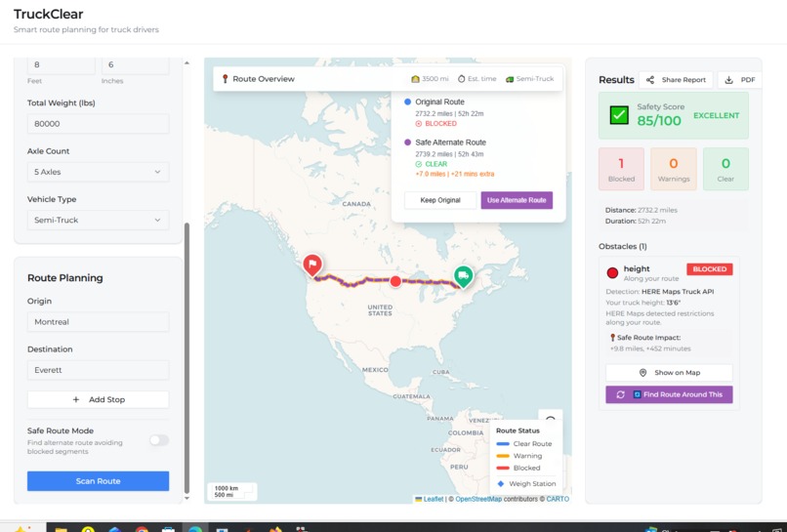
Task: Click the Est. time stopwatch icon
Action: [x=461, y=79]
